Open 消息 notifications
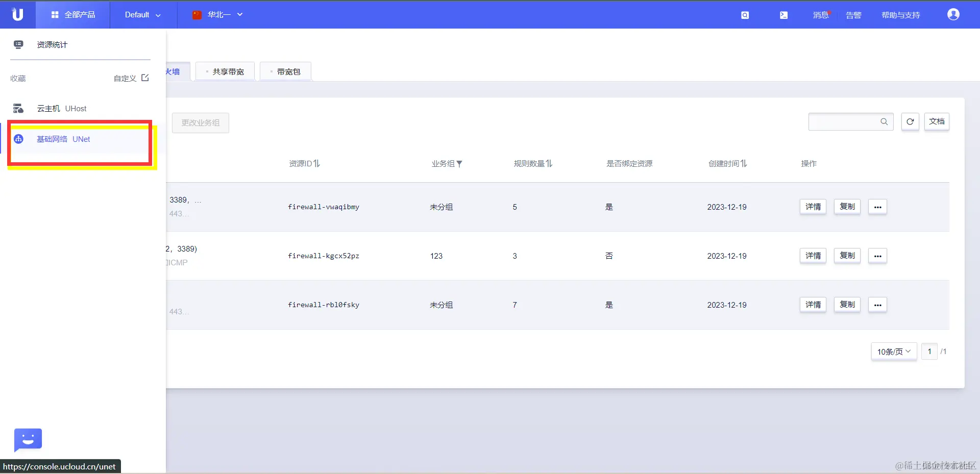The width and height of the screenshot is (980, 474). pos(821,15)
